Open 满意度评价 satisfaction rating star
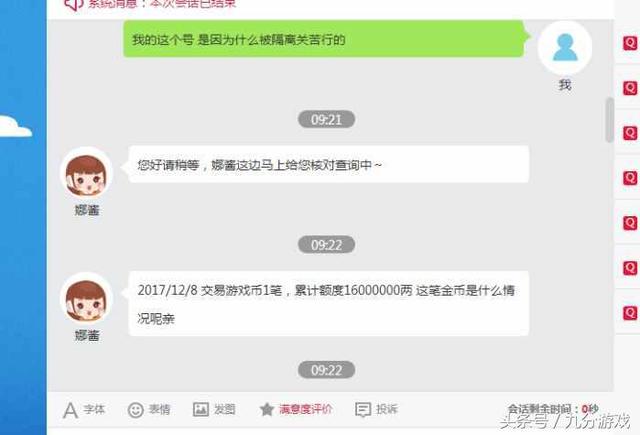Image resolution: width=640 pixels, height=435 pixels. tap(267, 409)
